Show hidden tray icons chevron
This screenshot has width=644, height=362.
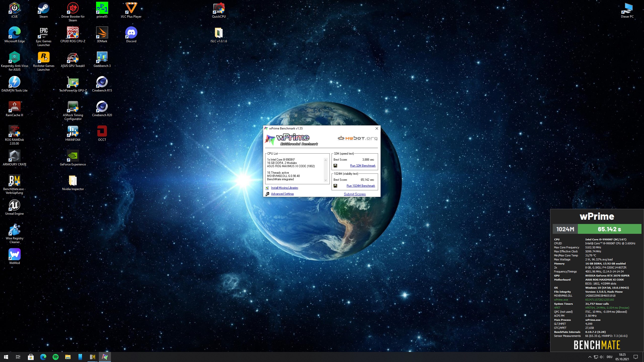pos(590,357)
